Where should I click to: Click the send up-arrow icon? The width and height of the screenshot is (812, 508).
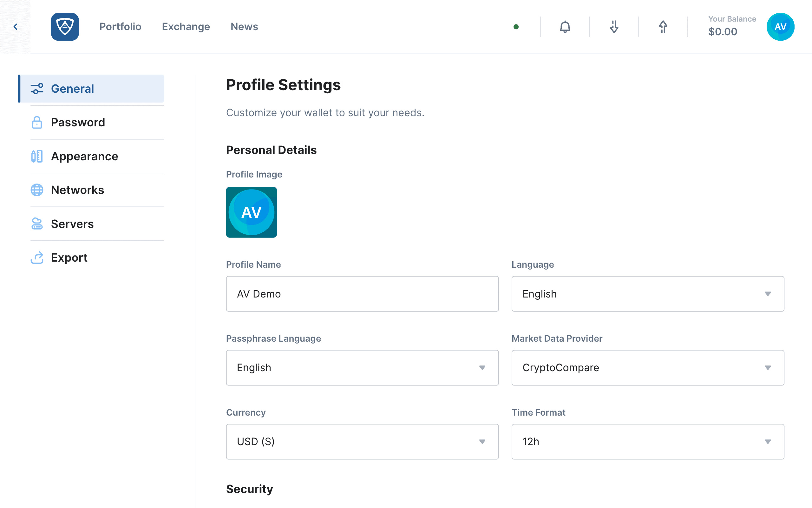click(663, 27)
